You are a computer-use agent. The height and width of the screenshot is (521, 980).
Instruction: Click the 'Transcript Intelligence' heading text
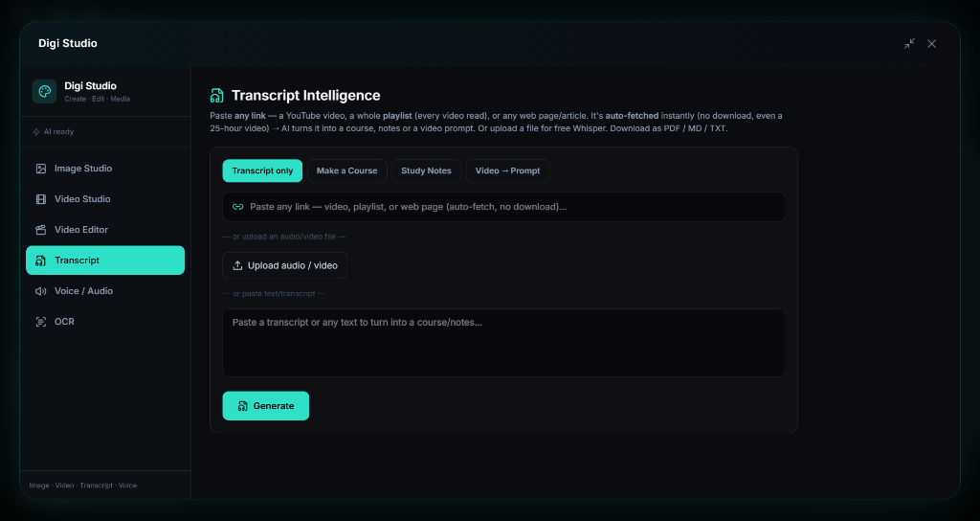(305, 96)
